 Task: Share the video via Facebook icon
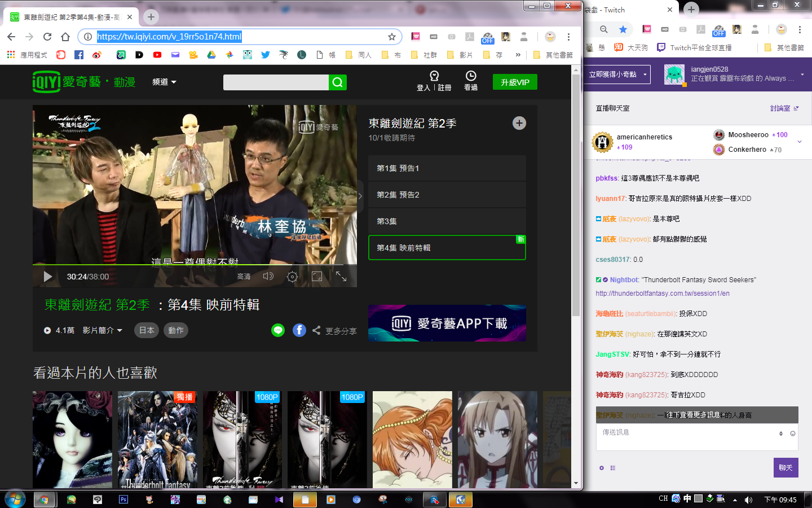[x=299, y=330]
